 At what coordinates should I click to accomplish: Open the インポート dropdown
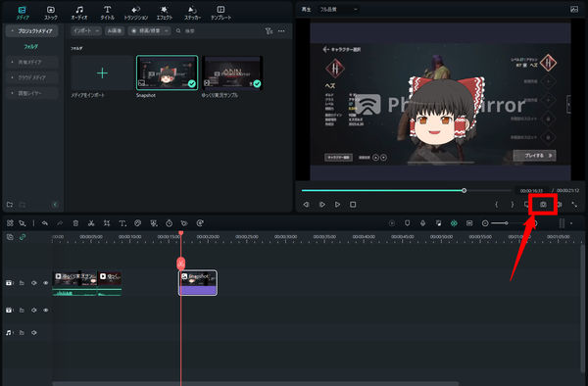click(x=86, y=30)
